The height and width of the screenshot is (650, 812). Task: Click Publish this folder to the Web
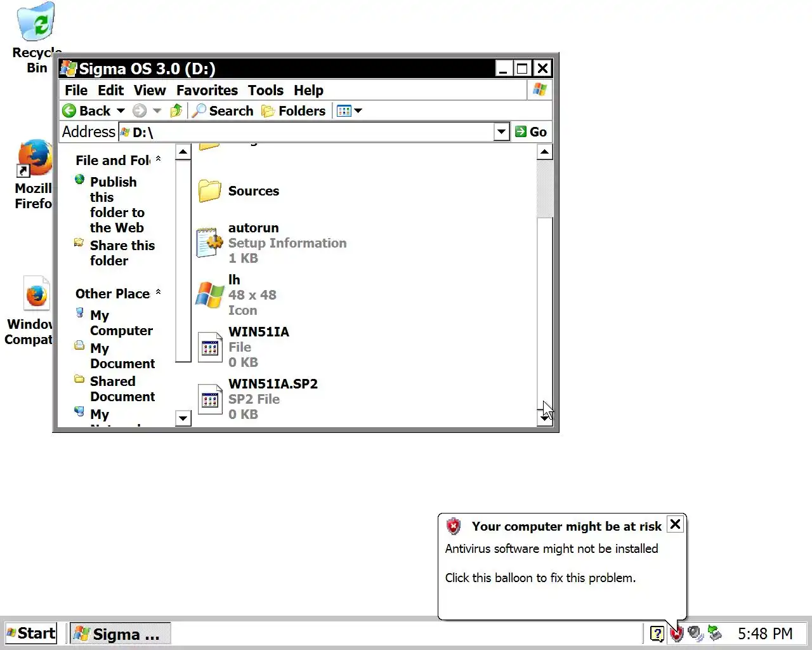pyautogui.click(x=117, y=204)
